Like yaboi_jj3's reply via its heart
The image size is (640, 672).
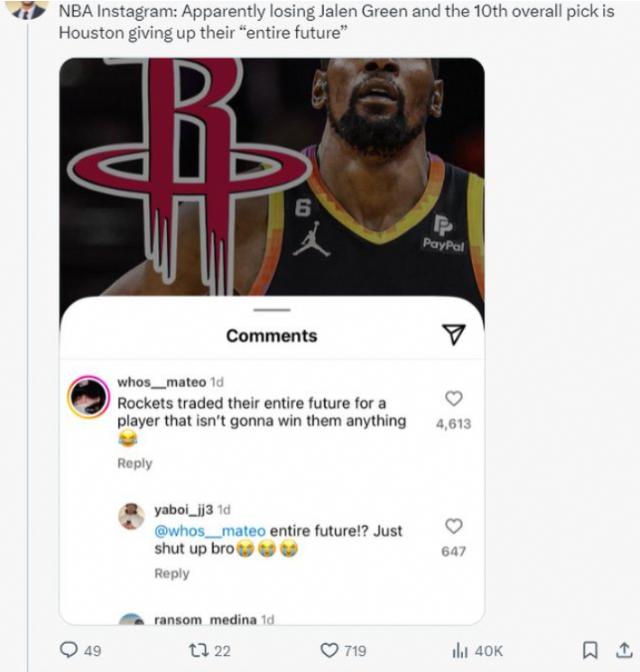454,526
